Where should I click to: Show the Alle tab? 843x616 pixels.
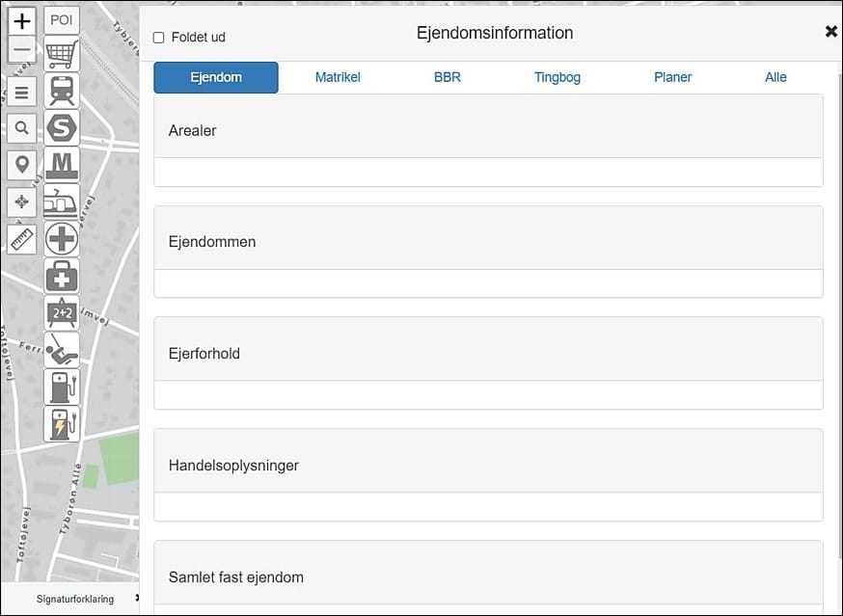775,77
